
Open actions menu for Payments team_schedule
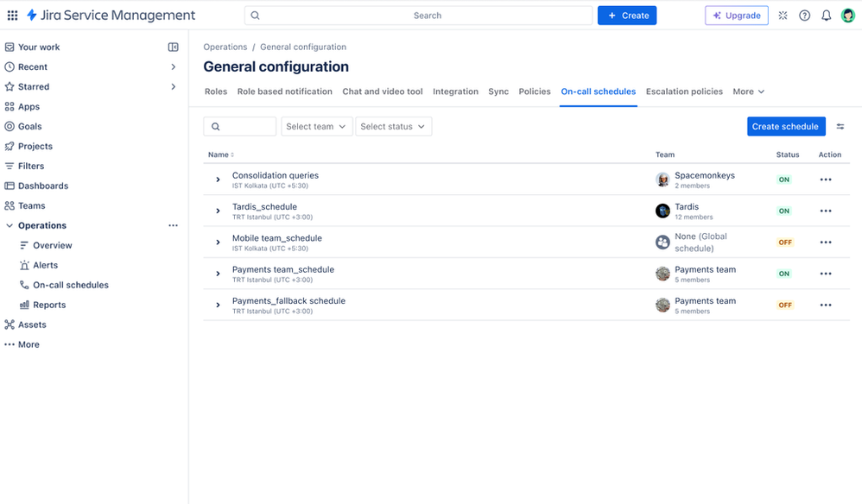pyautogui.click(x=826, y=274)
